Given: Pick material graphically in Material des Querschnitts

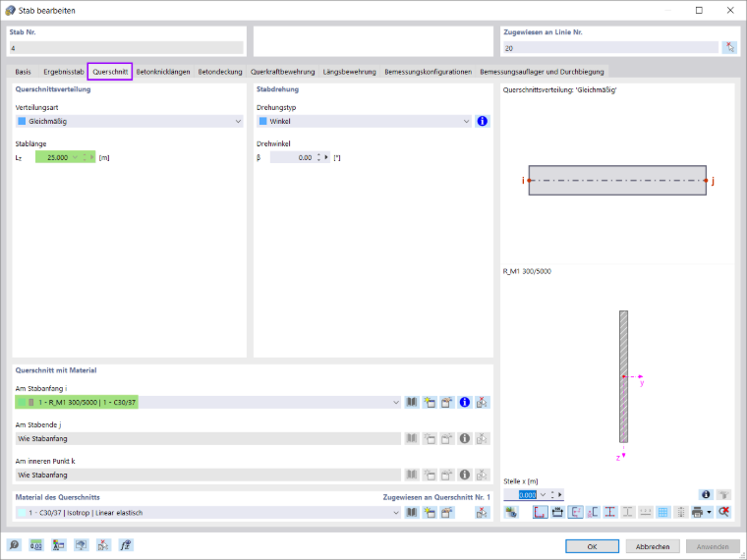Looking at the screenshot, I should [483, 513].
